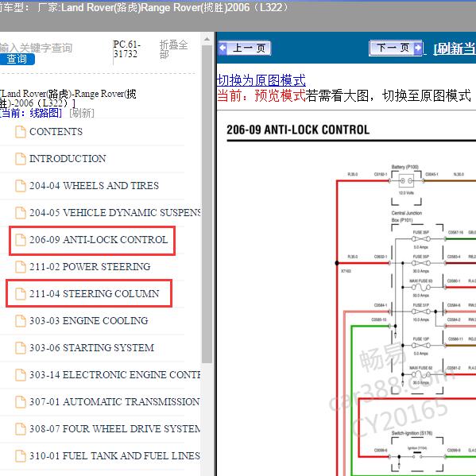476x476 pixels.
Task: Click the 206-09 ANTI-LOCK CONTROL diagram heading
Action: click(298, 130)
